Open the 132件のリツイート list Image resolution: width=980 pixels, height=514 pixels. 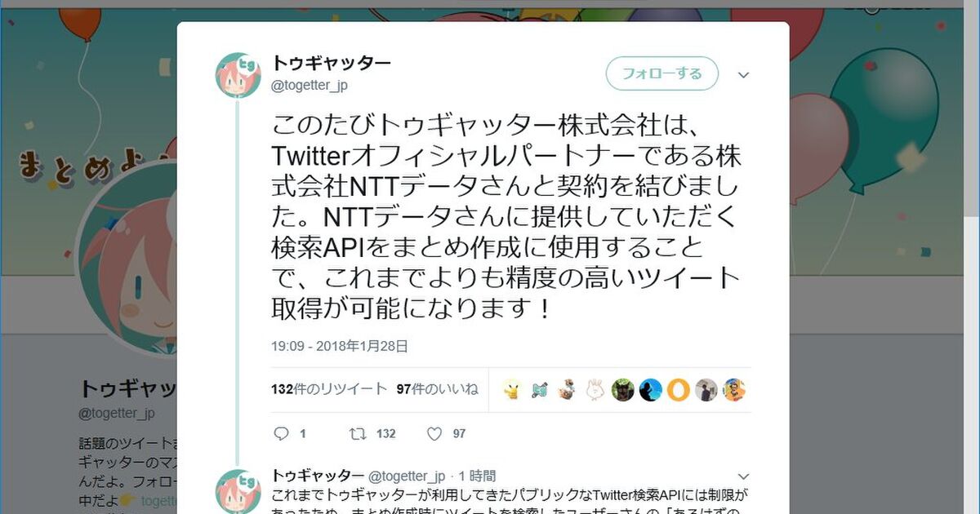(x=329, y=389)
